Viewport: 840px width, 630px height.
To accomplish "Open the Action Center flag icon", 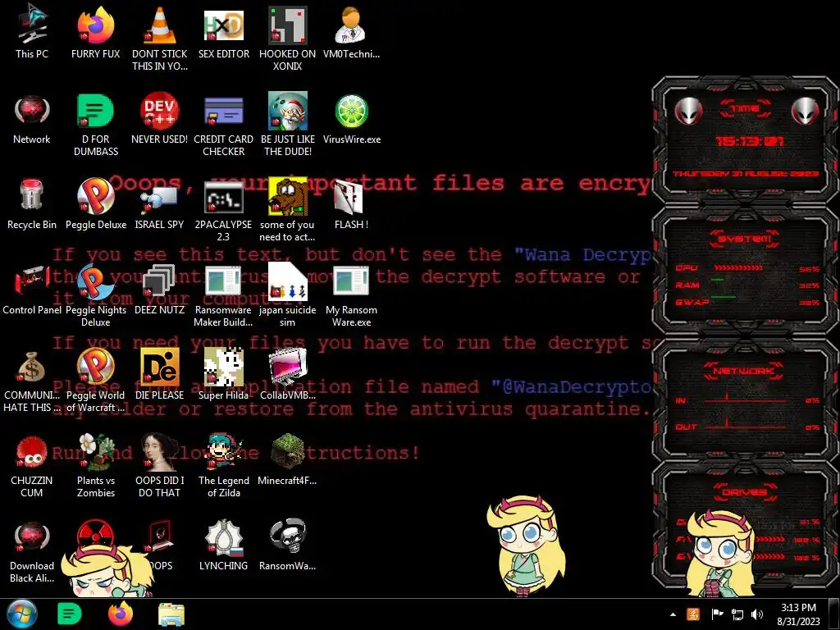I will (x=717, y=614).
